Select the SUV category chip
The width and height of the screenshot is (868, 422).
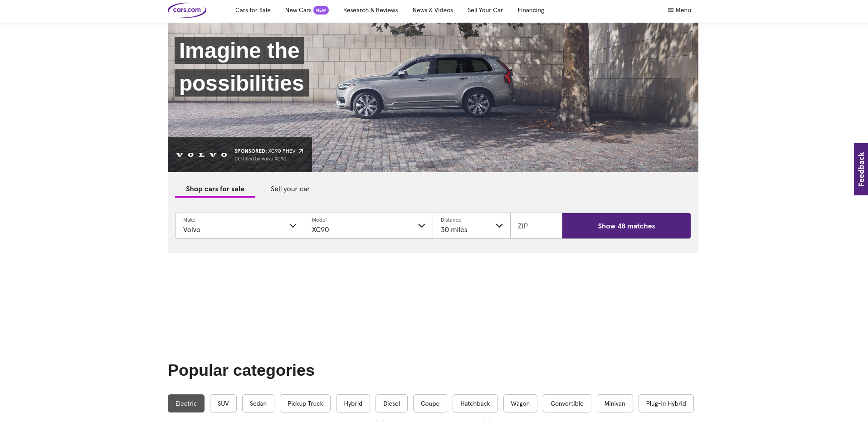click(223, 403)
